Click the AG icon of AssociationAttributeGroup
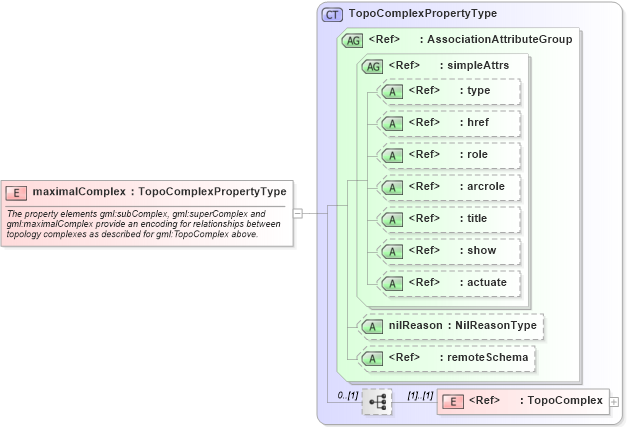 (x=352, y=40)
